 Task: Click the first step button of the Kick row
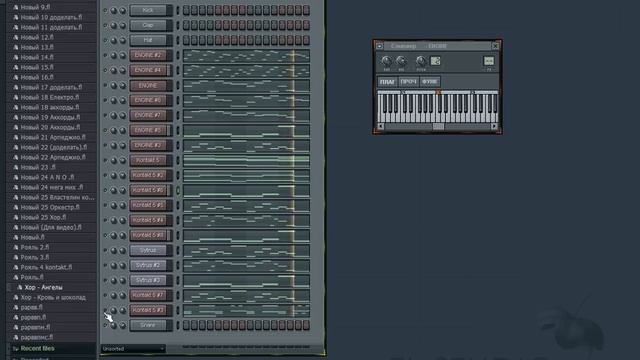coord(186,10)
